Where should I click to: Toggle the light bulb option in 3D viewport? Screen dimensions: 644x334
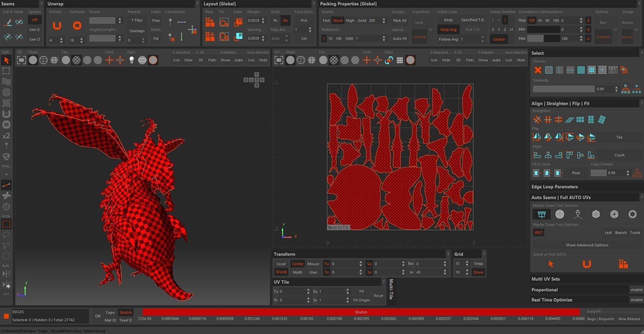[x=132, y=60]
